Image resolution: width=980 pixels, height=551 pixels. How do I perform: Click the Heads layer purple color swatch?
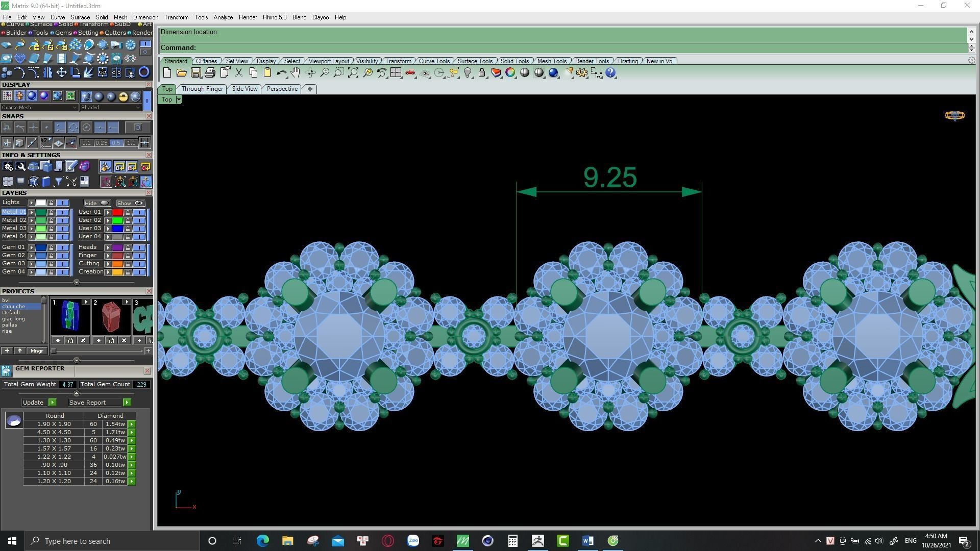[117, 247]
